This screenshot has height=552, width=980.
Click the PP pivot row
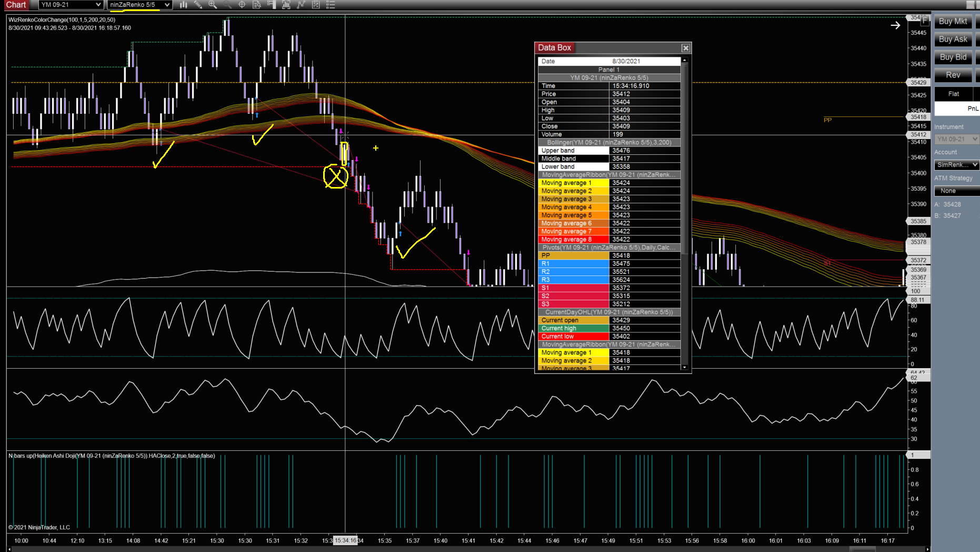click(609, 255)
